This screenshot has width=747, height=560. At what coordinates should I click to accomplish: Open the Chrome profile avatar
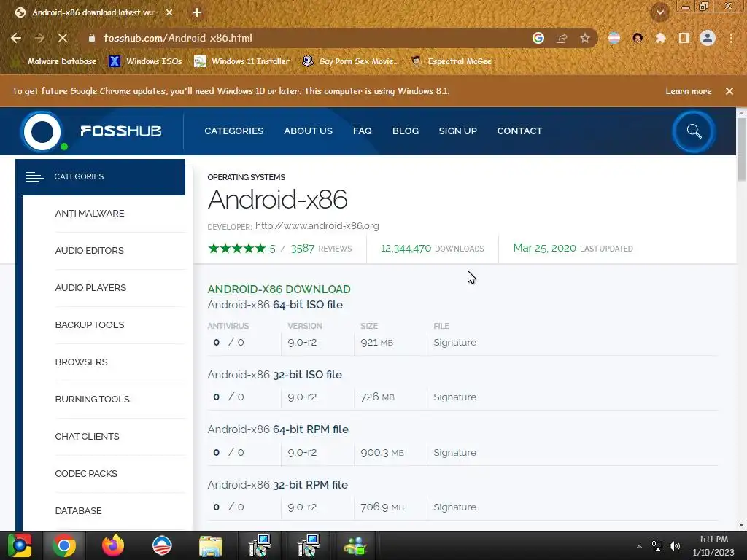point(708,38)
